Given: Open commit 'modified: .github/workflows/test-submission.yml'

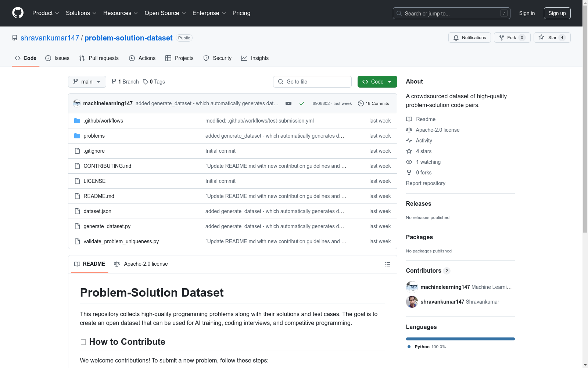Looking at the screenshot, I should click(x=259, y=121).
